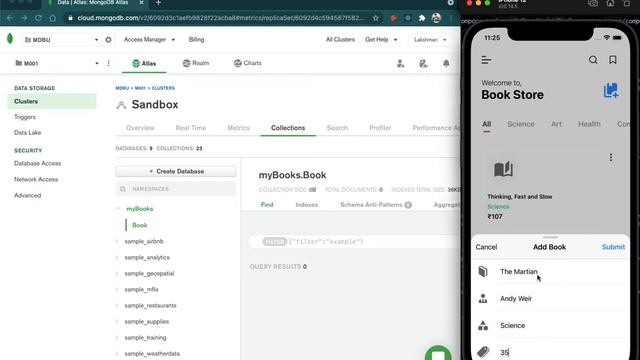Tap the price field showing 35
640x360 pixels.
tap(551, 352)
